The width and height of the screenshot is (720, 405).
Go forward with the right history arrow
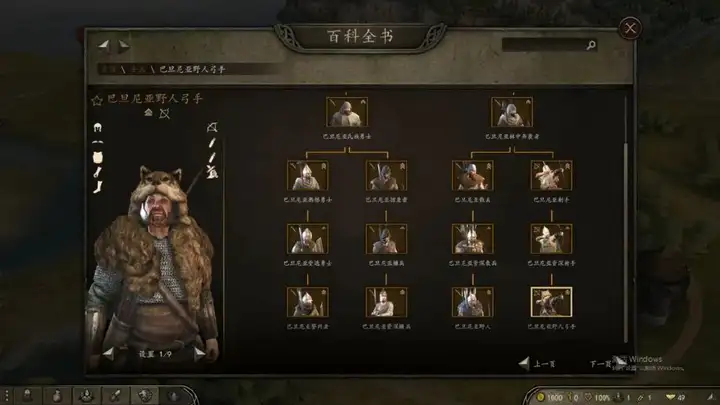pyautogui.click(x=124, y=45)
